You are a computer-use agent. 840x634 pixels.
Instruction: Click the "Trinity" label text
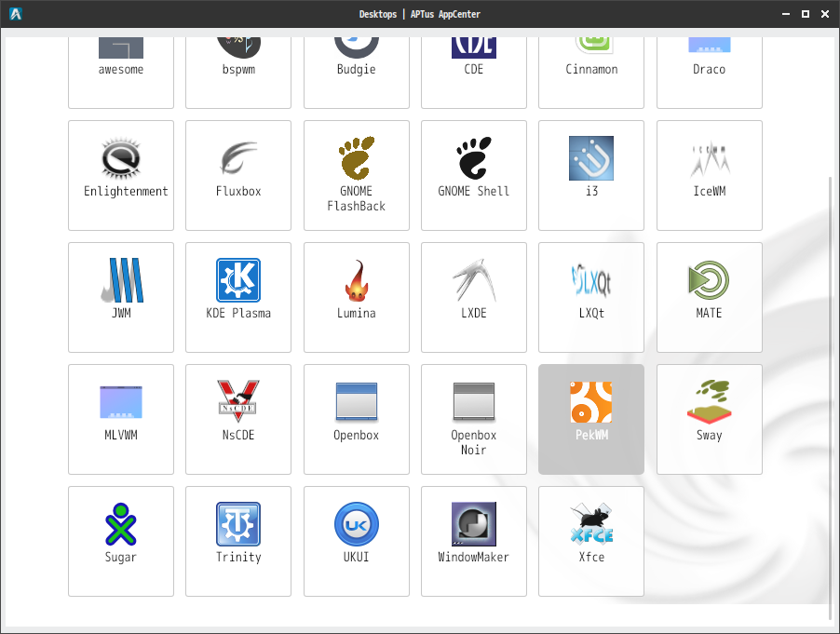(x=238, y=558)
